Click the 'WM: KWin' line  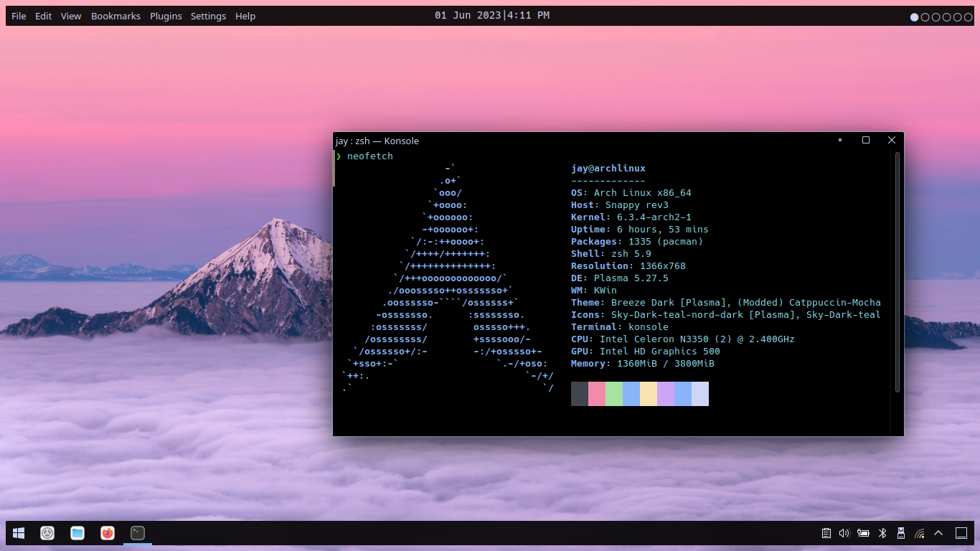coord(594,291)
